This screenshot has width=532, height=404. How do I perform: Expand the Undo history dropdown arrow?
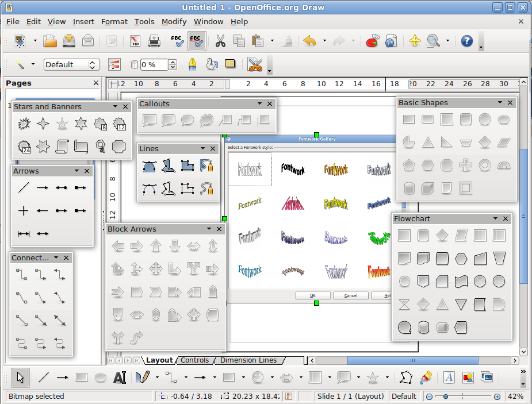pos(324,41)
